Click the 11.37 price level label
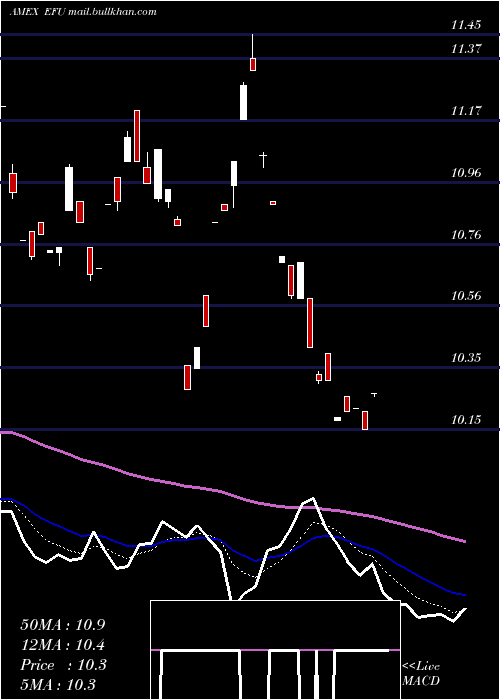Image resolution: width=500 pixels, height=700 pixels. pyautogui.click(x=466, y=49)
